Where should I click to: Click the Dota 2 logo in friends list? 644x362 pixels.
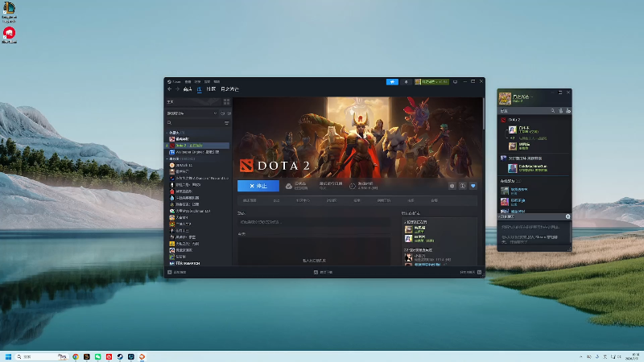click(x=503, y=120)
